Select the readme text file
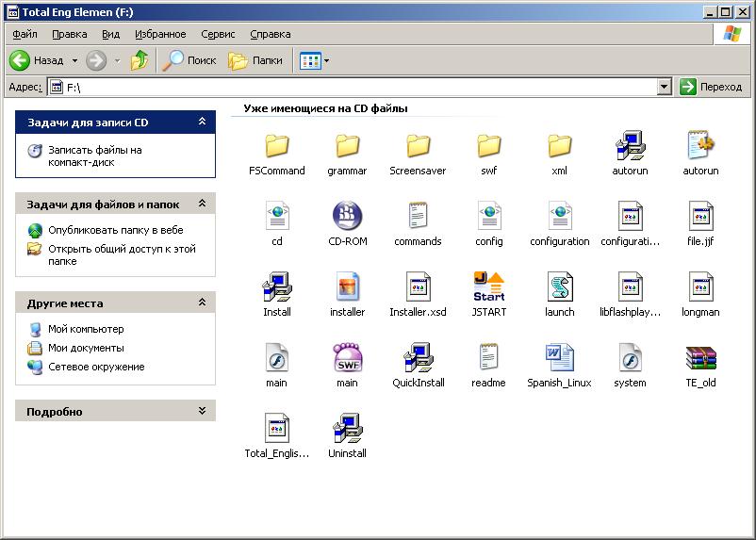Screen dimensions: 756x540 click(488, 357)
